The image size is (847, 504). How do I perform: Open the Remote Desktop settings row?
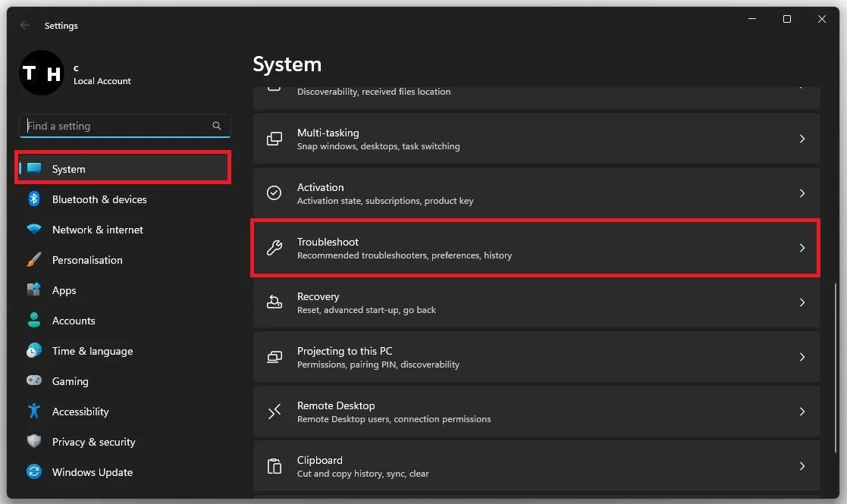(x=536, y=412)
